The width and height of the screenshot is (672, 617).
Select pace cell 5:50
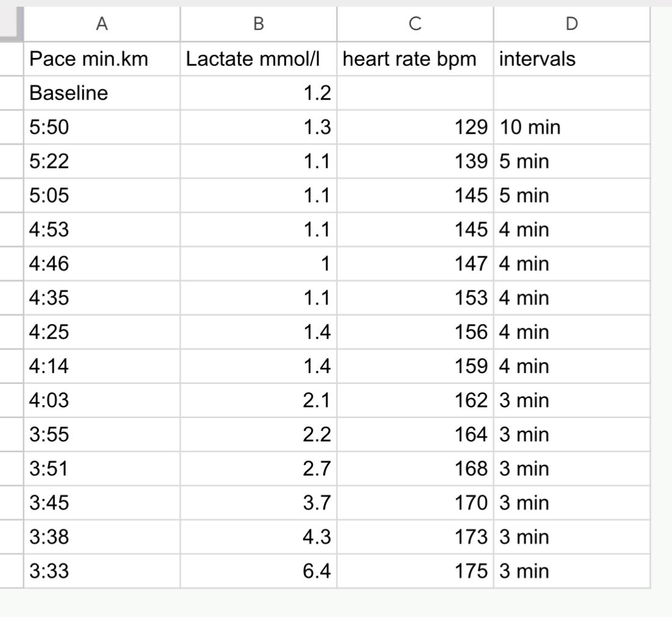(x=102, y=128)
